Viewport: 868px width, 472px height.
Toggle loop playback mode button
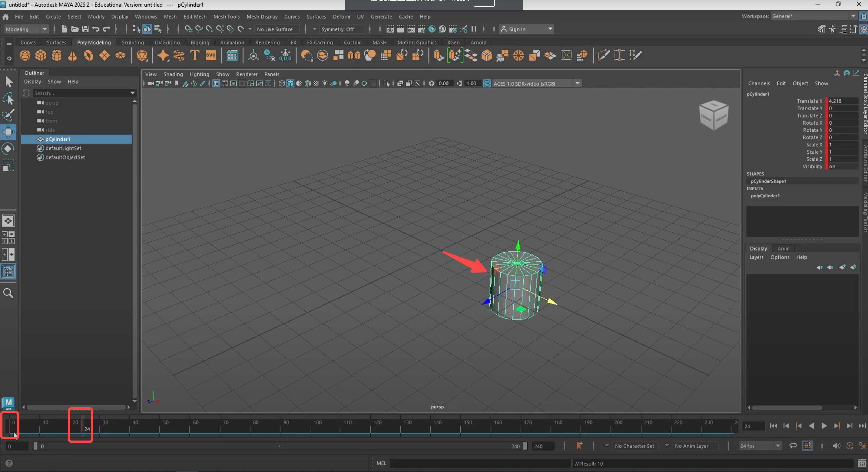click(793, 446)
